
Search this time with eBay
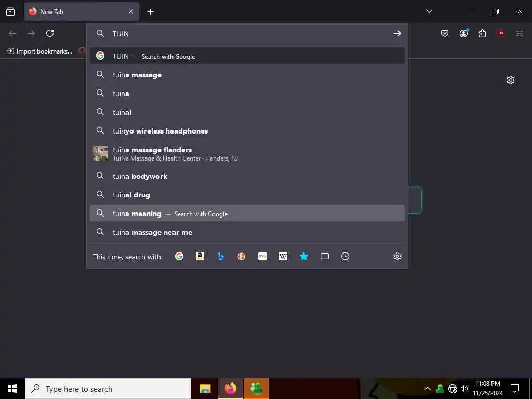[262, 256]
